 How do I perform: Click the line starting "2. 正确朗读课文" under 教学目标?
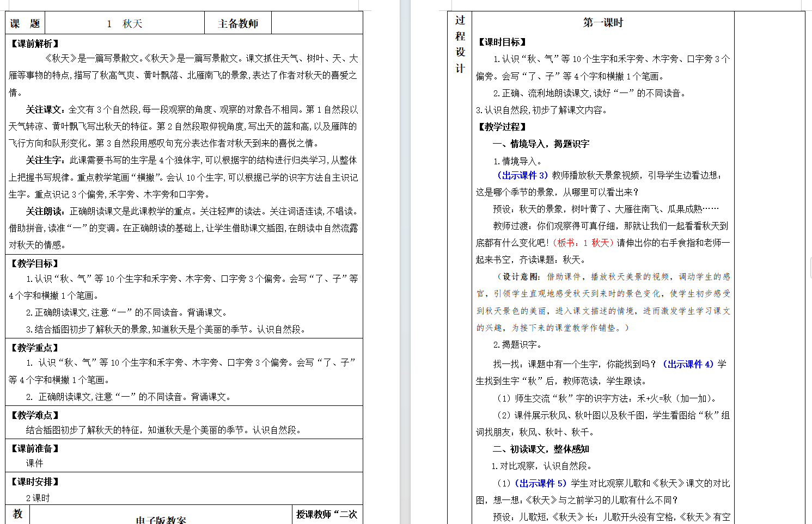tap(126, 312)
